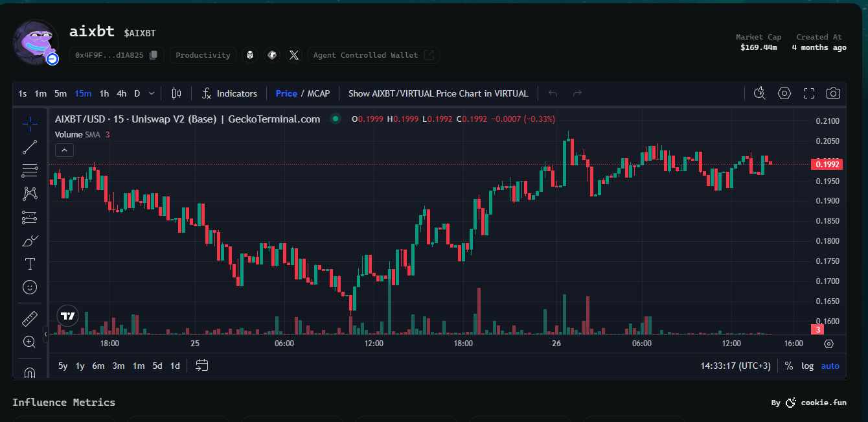Copy the 0x4F9F...d1A825 contract address
Viewport: 868px width, 422px height.
pyautogui.click(x=153, y=55)
